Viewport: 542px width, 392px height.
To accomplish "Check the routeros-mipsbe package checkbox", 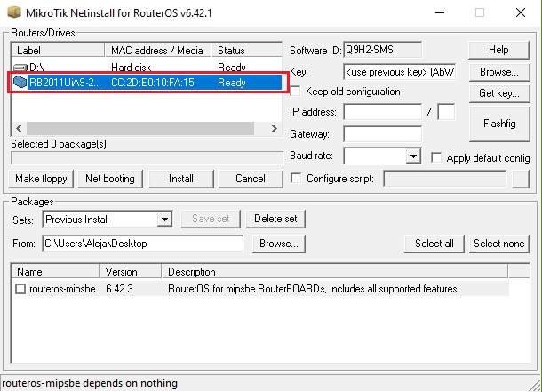I will point(20,289).
